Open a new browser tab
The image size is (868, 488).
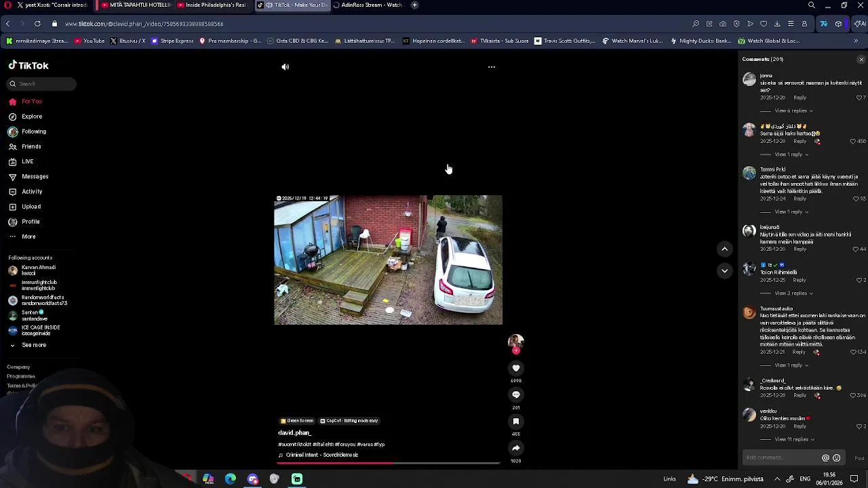pos(414,5)
